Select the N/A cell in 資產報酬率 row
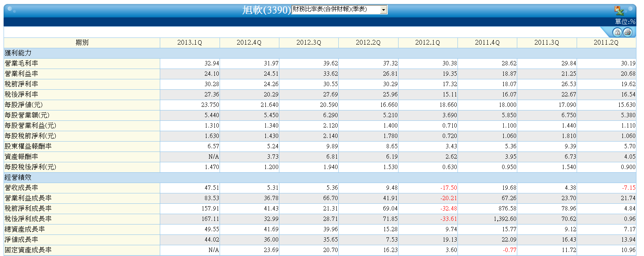 (214, 157)
